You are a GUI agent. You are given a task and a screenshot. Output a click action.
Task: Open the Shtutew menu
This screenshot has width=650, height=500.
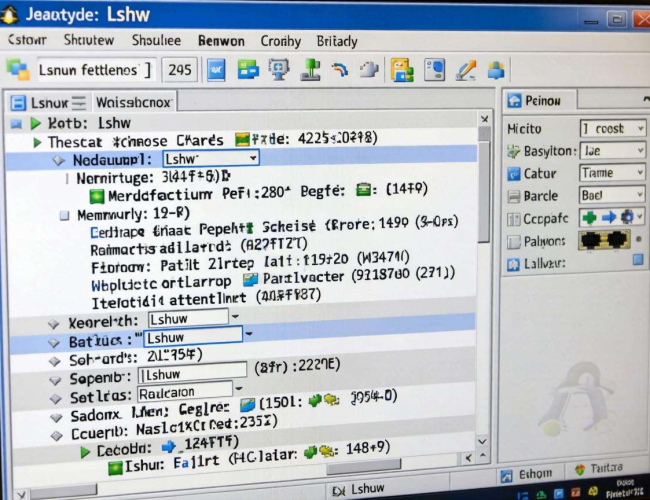click(x=89, y=40)
